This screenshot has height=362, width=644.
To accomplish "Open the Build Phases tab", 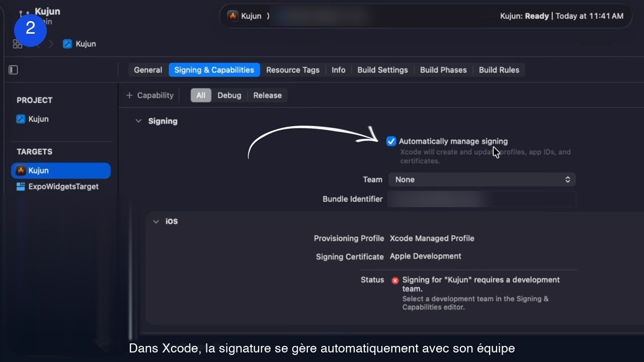I will point(443,70).
